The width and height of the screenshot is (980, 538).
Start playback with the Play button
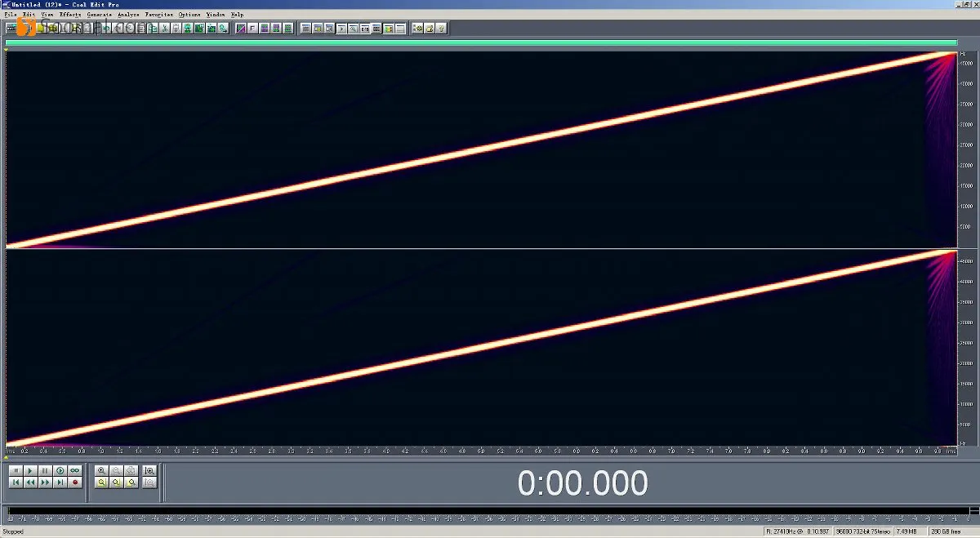point(30,471)
